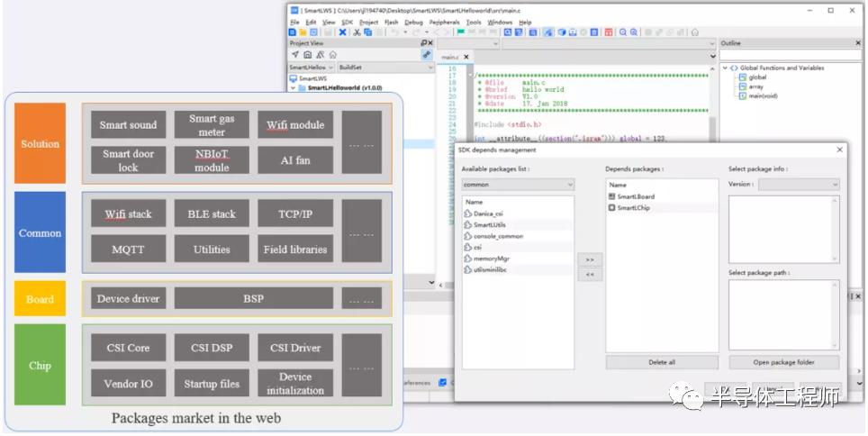
Task: Open the Peripherals menu
Action: (x=445, y=23)
